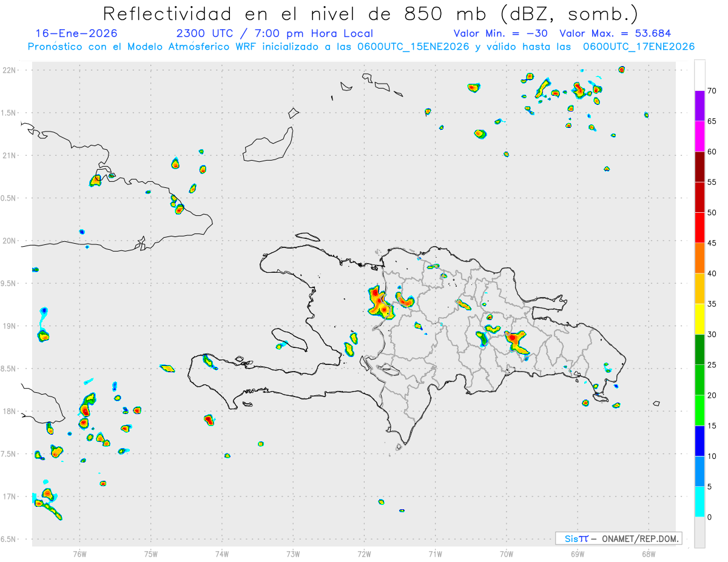Viewport: 728px width, 562px height.
Task: Click the '74W' longitude axis label
Action: point(222,554)
